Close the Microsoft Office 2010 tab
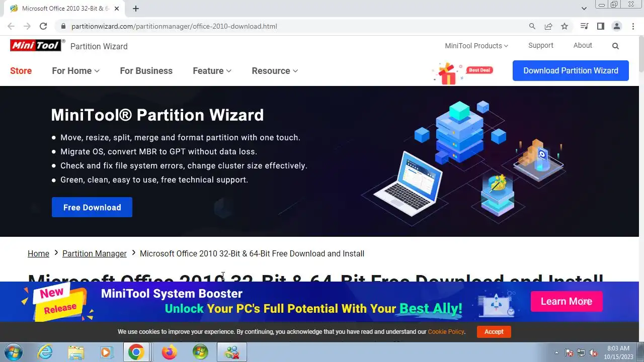The height and width of the screenshot is (362, 644). point(117,8)
